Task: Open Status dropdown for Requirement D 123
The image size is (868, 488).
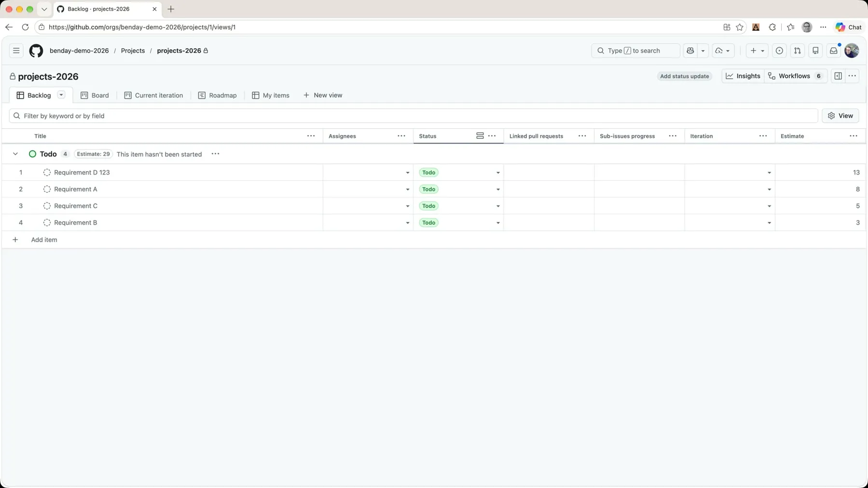Action: (498, 173)
